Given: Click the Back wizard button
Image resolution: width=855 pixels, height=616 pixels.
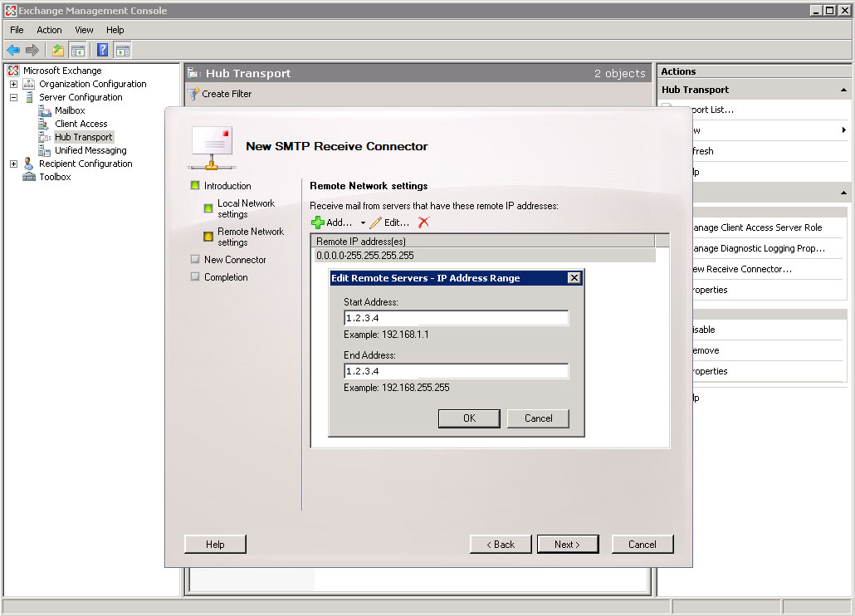Looking at the screenshot, I should point(501,544).
